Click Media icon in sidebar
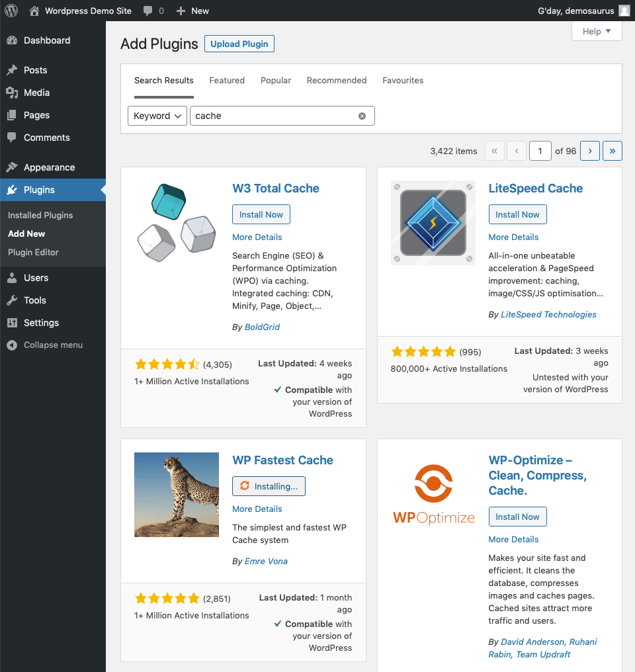Image resolution: width=635 pixels, height=672 pixels. pos(12,93)
